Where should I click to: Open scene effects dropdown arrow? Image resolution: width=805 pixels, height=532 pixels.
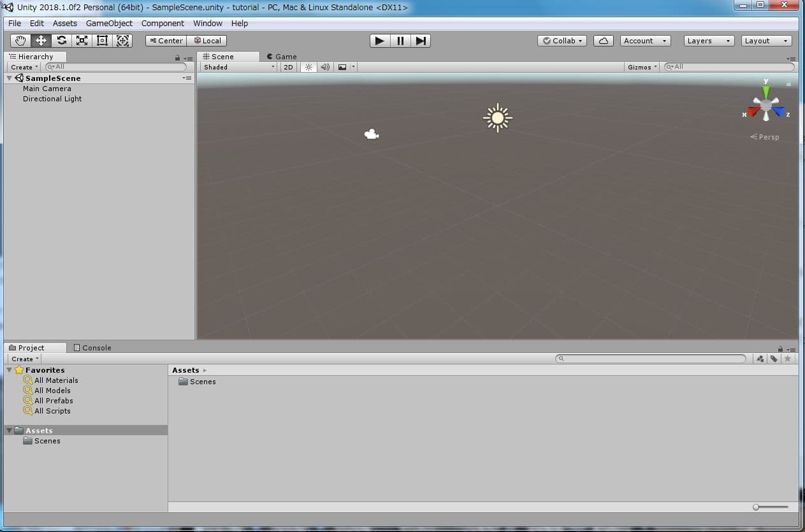click(x=354, y=67)
